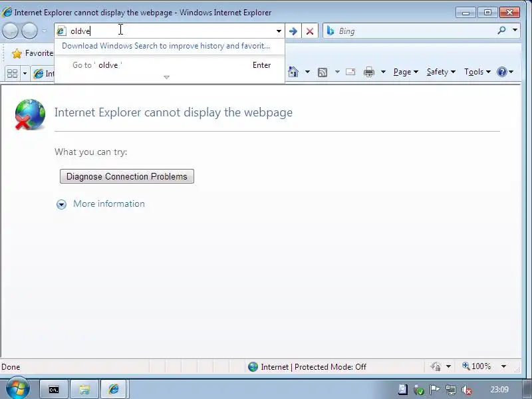The width and height of the screenshot is (532, 399).
Task: Click the red Stop loading button
Action: click(310, 31)
